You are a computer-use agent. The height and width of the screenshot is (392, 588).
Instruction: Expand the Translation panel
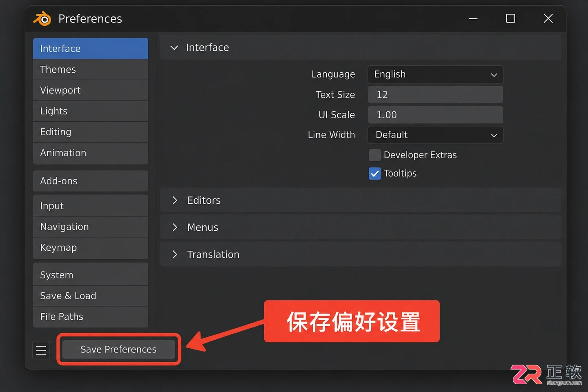(361, 254)
